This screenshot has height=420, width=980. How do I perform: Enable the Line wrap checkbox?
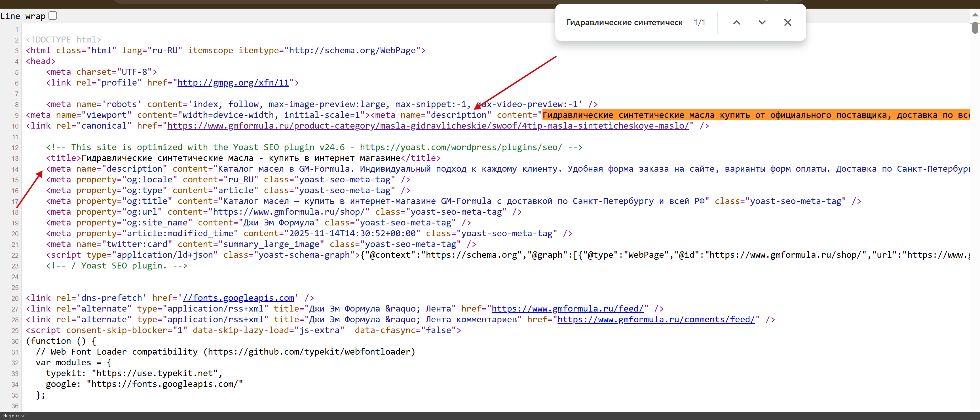[x=53, y=16]
